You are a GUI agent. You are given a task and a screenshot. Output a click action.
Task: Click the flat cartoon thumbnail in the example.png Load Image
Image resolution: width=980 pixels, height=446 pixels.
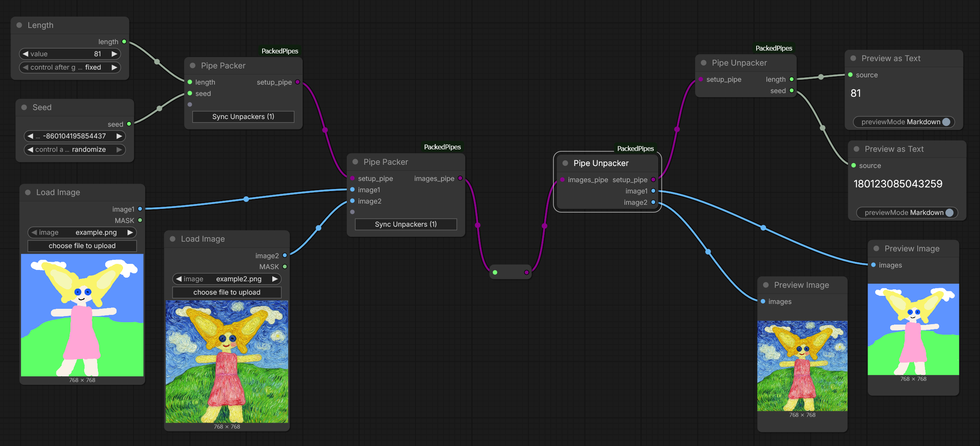tap(82, 315)
